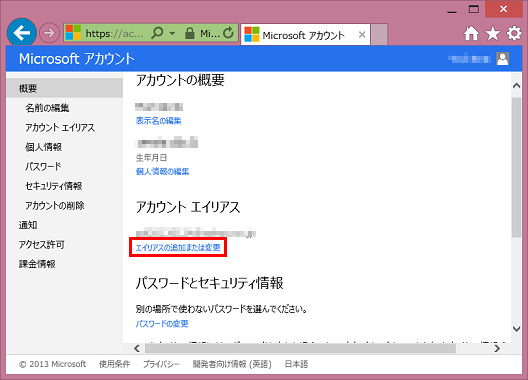This screenshot has width=528, height=380.
Task: Maximize the browser window
Action: (474, 9)
